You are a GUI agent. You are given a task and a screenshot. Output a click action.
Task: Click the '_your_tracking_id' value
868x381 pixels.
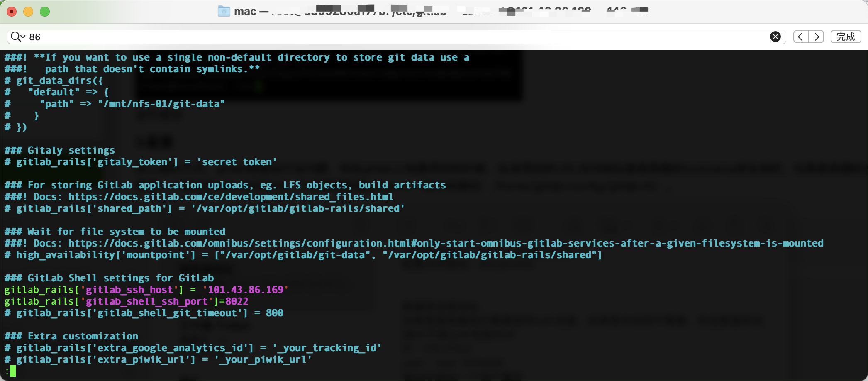coord(327,348)
